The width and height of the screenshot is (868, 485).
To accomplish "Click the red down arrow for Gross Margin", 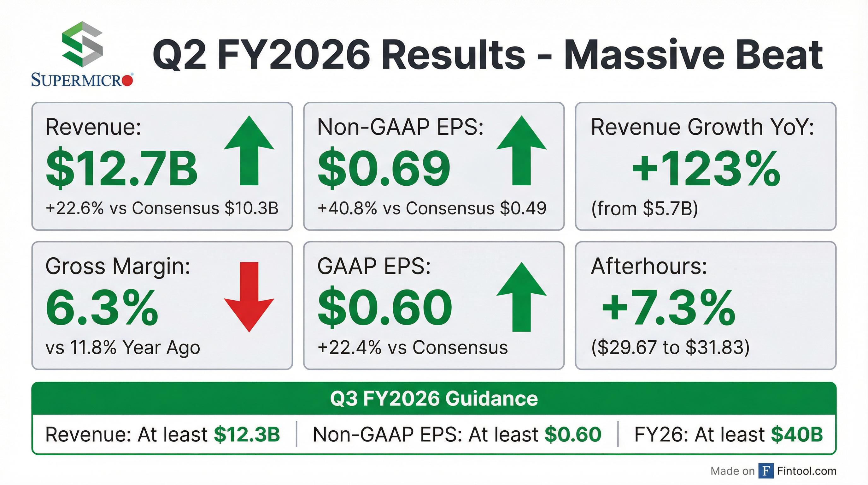I will click(x=249, y=297).
